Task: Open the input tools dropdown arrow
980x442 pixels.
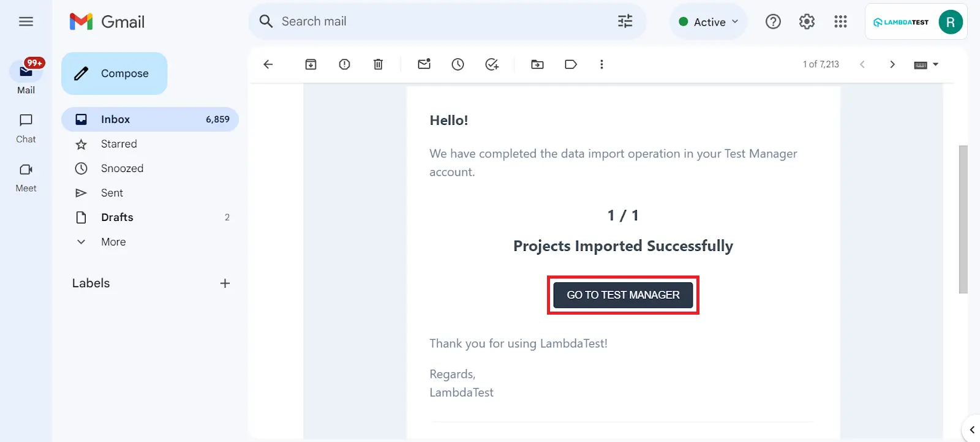Action: pos(936,64)
